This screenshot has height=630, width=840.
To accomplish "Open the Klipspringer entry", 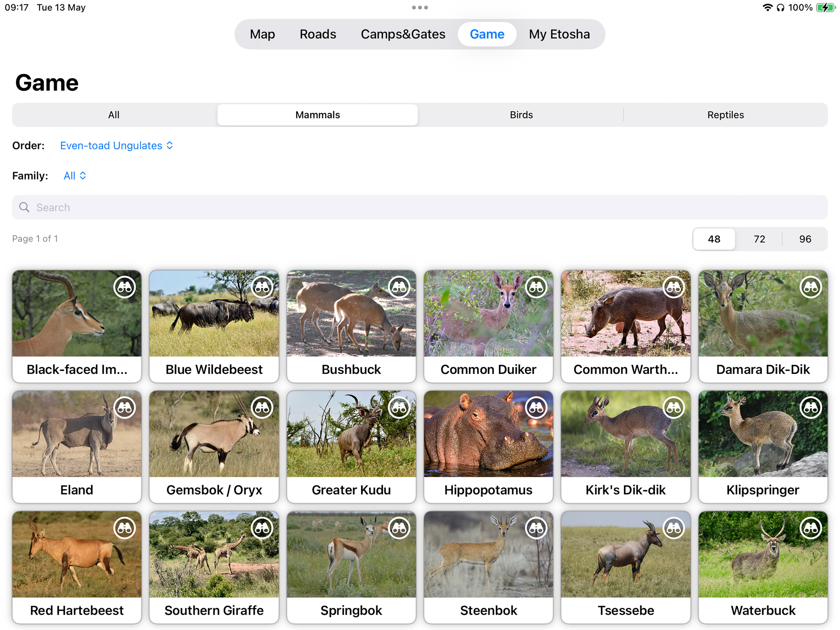I will [763, 447].
